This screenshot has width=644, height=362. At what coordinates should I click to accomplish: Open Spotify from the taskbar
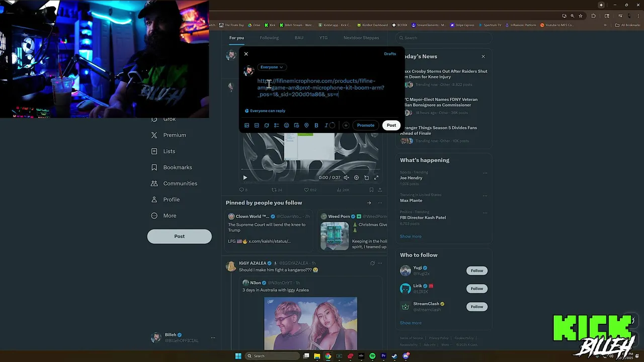(x=372, y=356)
